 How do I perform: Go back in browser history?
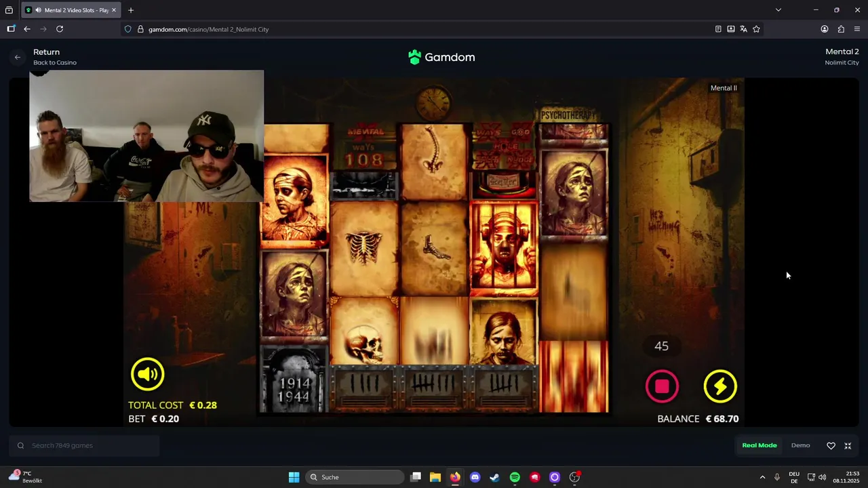(x=27, y=29)
